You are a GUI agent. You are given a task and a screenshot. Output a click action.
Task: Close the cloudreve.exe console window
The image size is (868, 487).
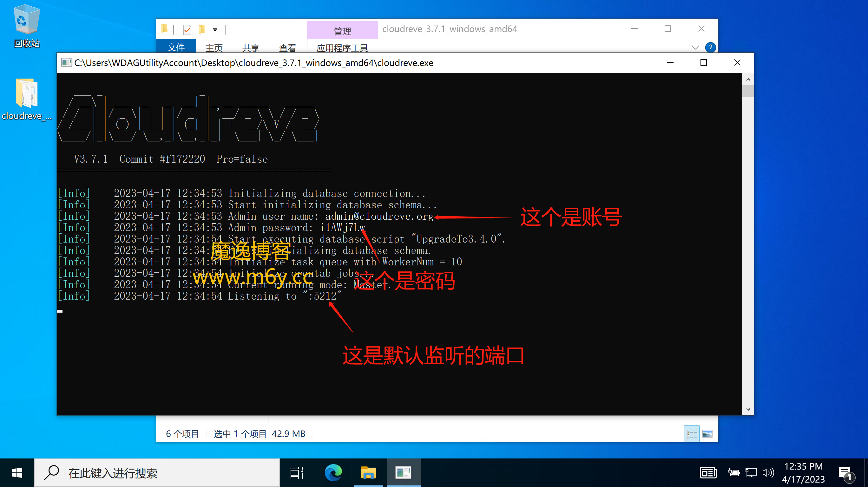pyautogui.click(x=737, y=63)
